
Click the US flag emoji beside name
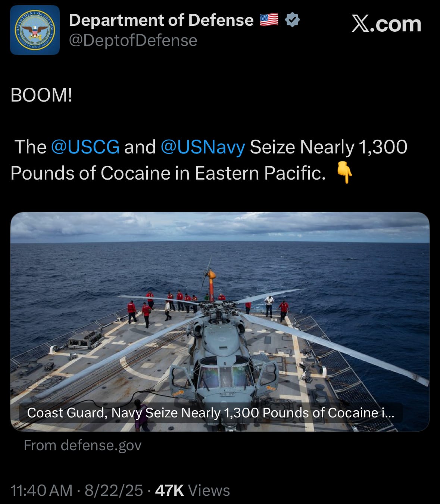pos(269,20)
